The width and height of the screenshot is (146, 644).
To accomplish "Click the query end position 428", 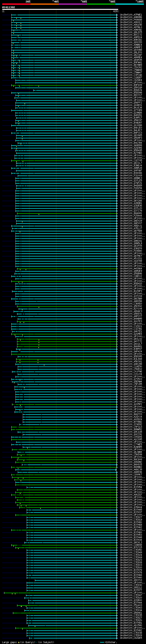I will click(x=115, y=11).
